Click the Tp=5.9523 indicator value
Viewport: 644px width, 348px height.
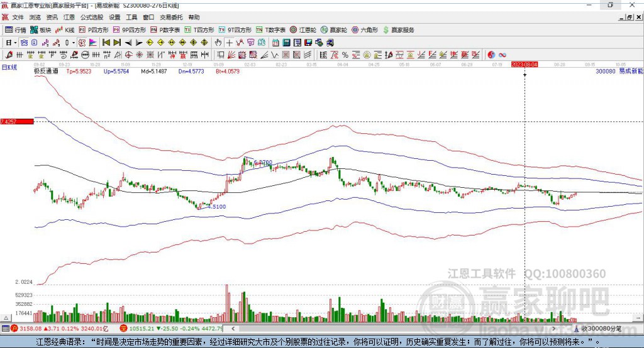(x=79, y=71)
